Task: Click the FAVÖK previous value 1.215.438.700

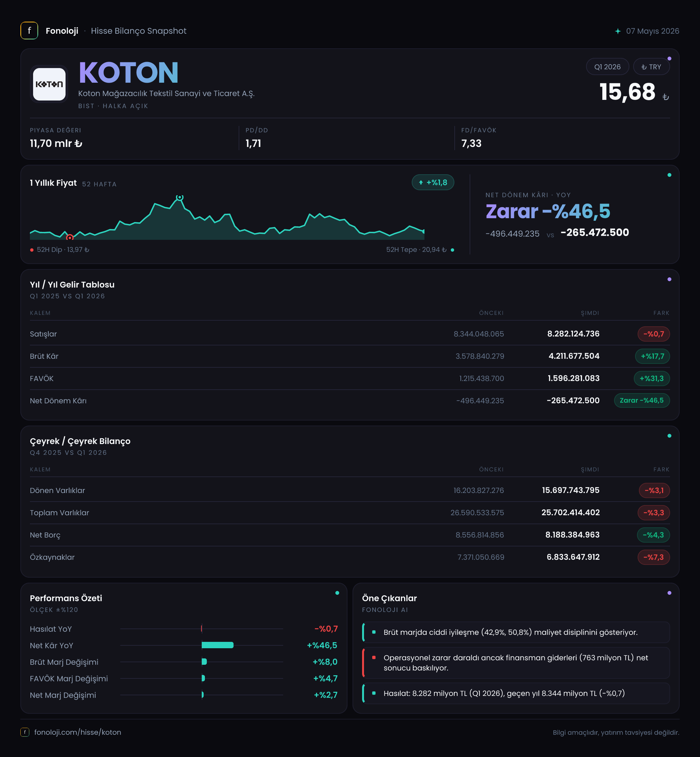Action: click(481, 379)
